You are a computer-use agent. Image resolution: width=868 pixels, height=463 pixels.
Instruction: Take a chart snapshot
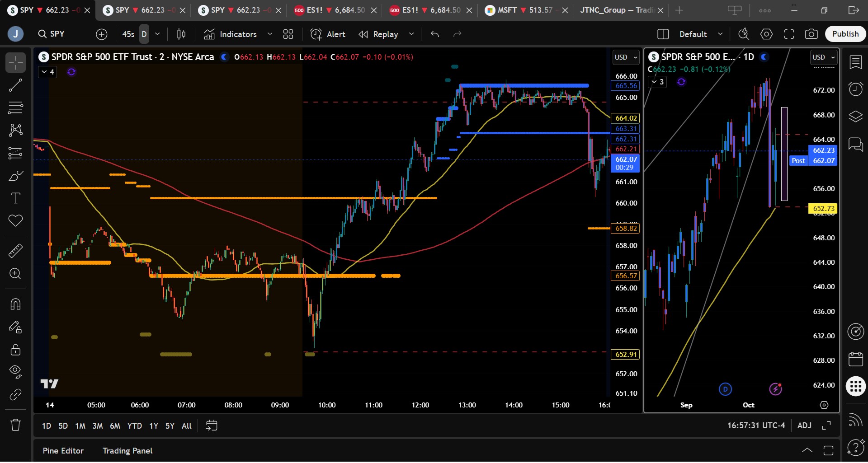(x=811, y=34)
